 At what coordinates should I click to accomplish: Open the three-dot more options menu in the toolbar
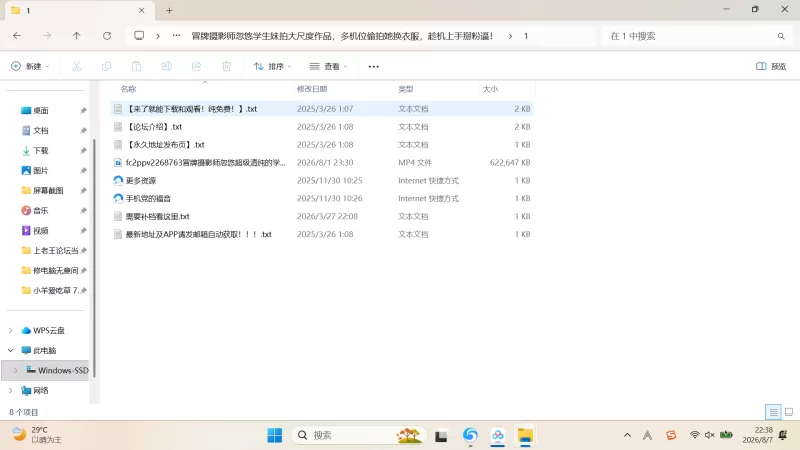point(373,66)
